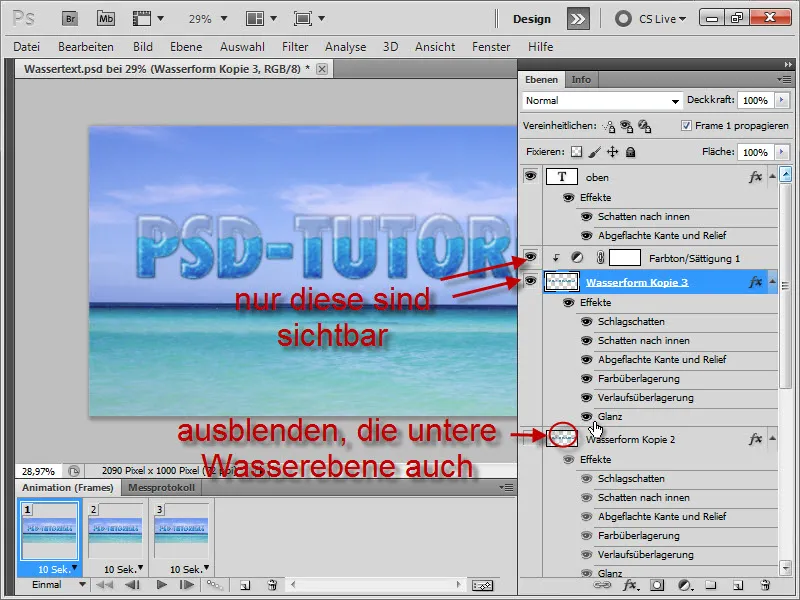Create new fill or adjustment layer icon
The height and width of the screenshot is (600, 800).
684,585
